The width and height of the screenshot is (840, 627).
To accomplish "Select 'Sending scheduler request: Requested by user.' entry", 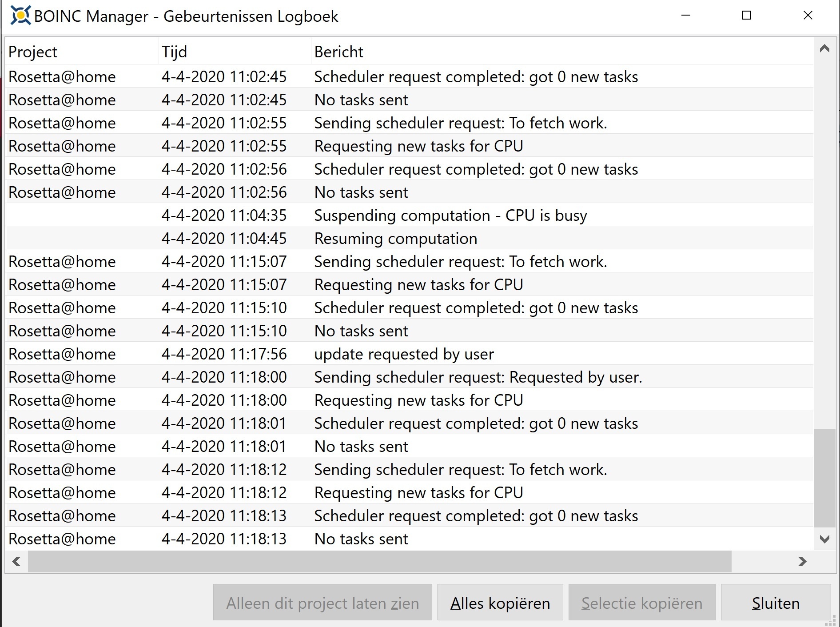I will tap(478, 377).
